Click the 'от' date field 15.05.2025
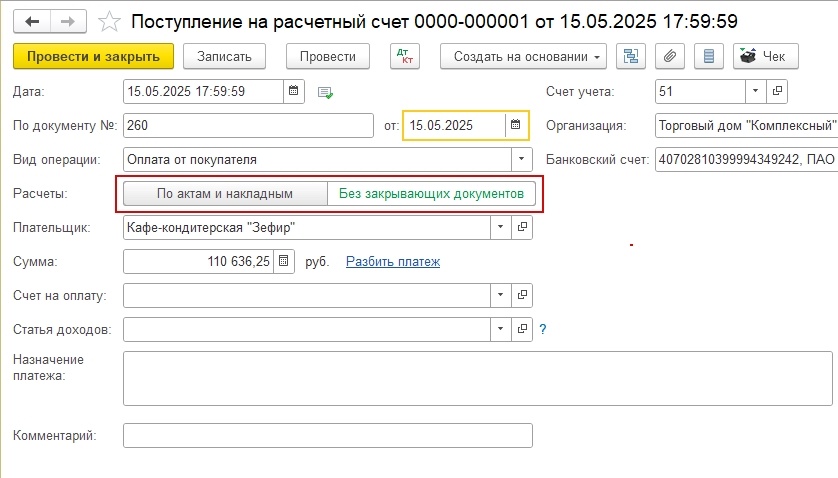The height and width of the screenshot is (478, 838). click(x=454, y=125)
